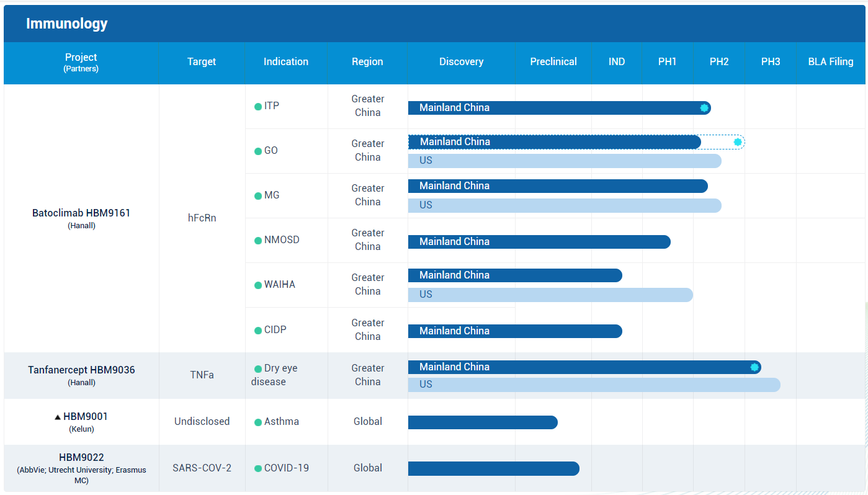Click the US progress bar for Dry eye disease
This screenshot has height=495, width=868.
point(593,385)
